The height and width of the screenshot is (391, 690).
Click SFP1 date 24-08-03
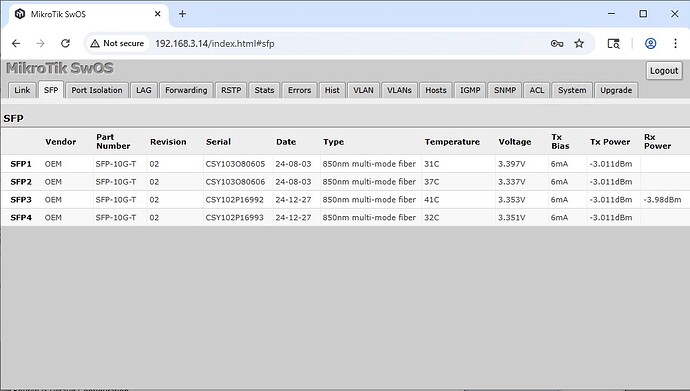pyautogui.click(x=293, y=164)
